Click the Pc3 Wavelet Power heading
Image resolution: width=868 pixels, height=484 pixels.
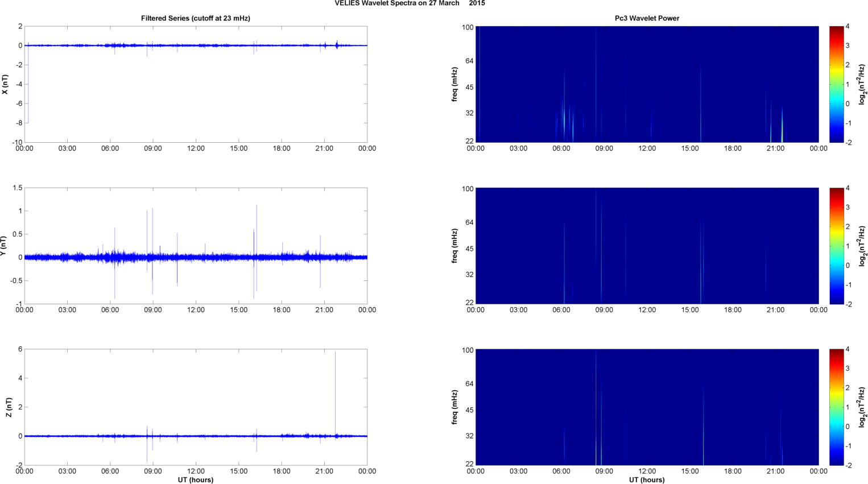647,18
